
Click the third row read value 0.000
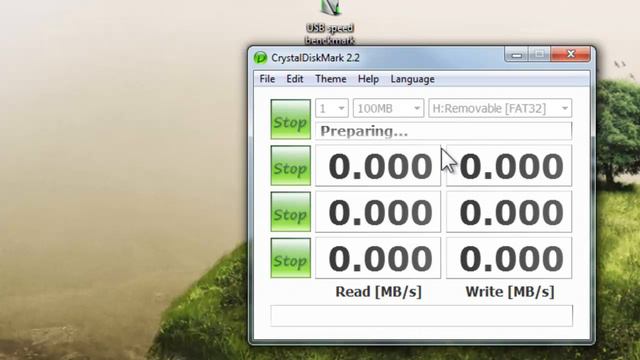coord(378,258)
